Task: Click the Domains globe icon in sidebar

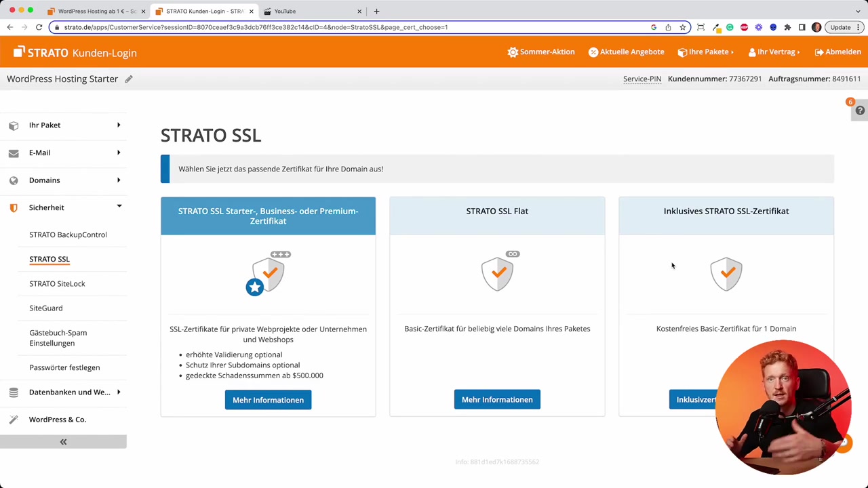Action: pyautogui.click(x=14, y=180)
